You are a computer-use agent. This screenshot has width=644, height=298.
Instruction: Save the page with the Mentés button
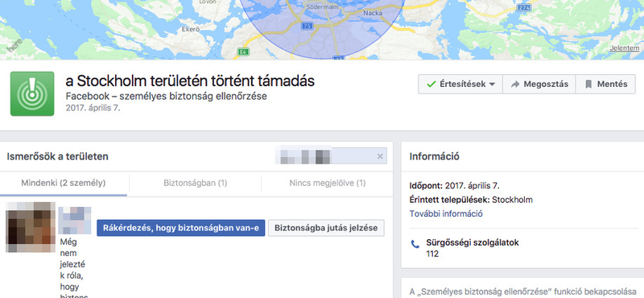(606, 85)
